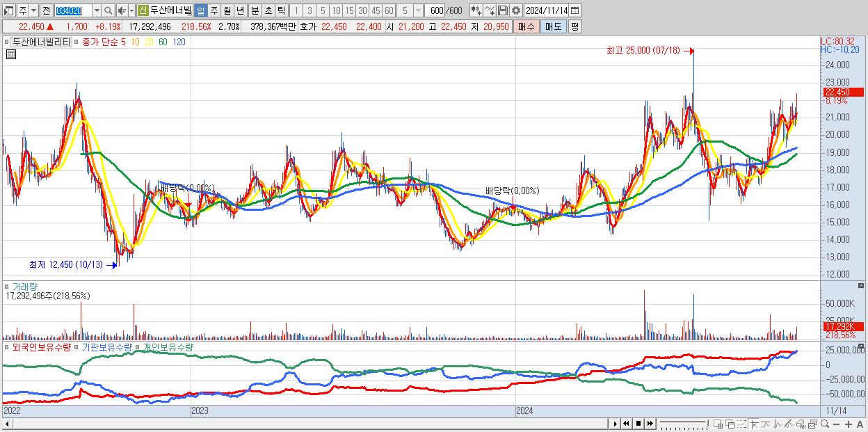
Task: Choose the 45 interval button
Action: pyautogui.click(x=376, y=11)
